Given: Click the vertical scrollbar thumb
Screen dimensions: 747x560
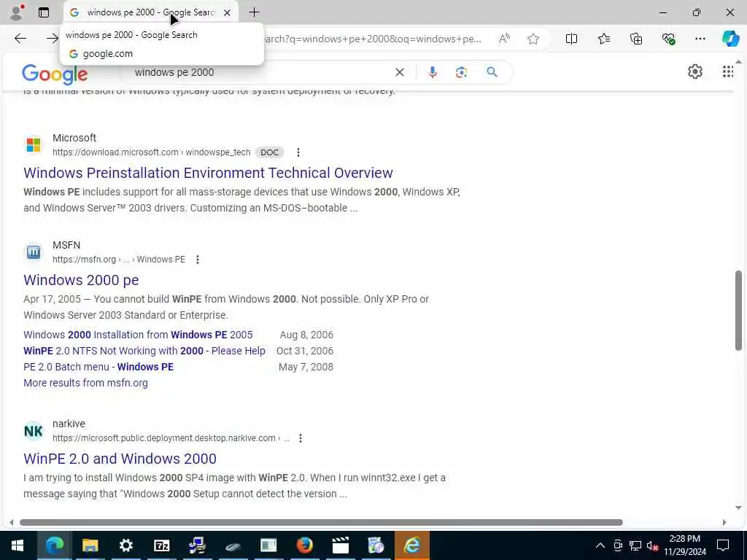Looking at the screenshot, I should [x=738, y=311].
